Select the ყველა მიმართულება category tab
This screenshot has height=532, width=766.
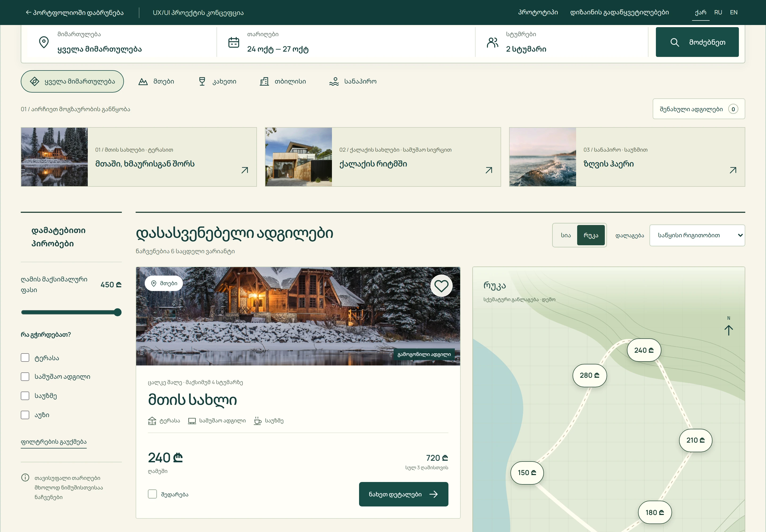click(x=72, y=81)
